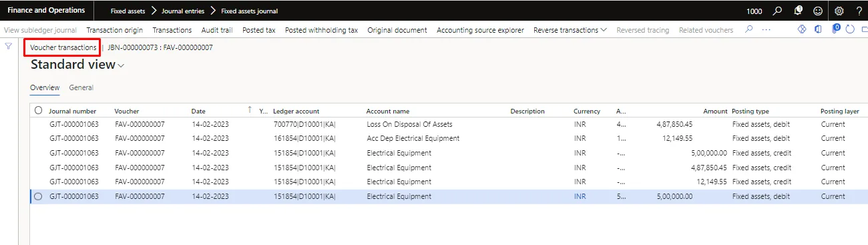This screenshot has width=868, height=245.
Task: Open the feedback smiley icon
Action: (818, 11)
